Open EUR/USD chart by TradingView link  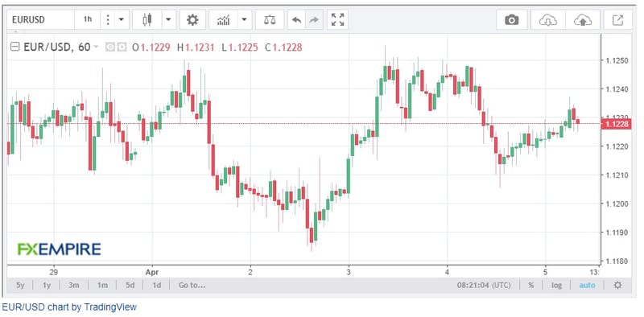tap(69, 307)
